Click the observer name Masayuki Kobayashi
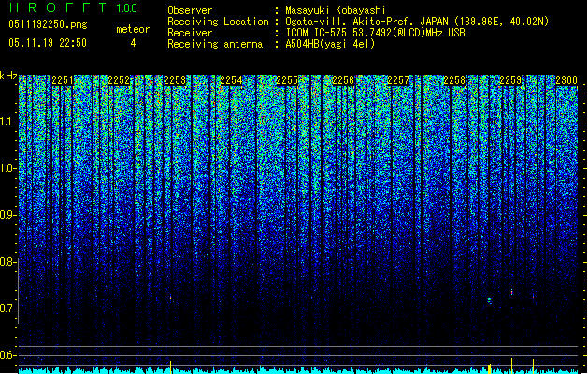The width and height of the screenshot is (588, 374). (x=336, y=10)
